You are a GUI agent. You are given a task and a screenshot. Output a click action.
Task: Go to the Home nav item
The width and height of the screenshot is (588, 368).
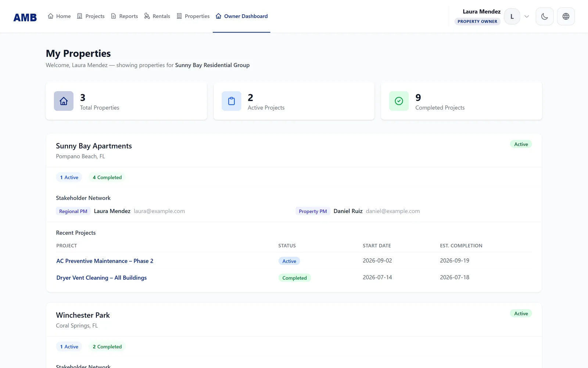coord(59,16)
